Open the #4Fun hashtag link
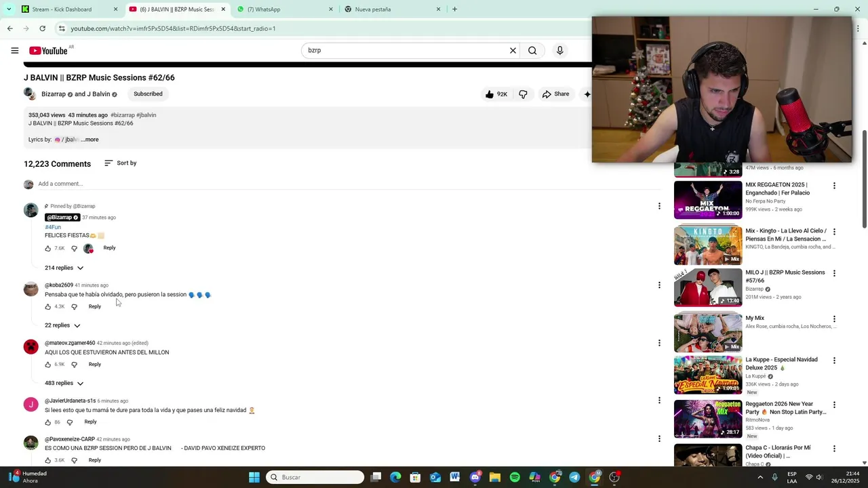Screen dimensions: 868x488 click(x=53, y=227)
